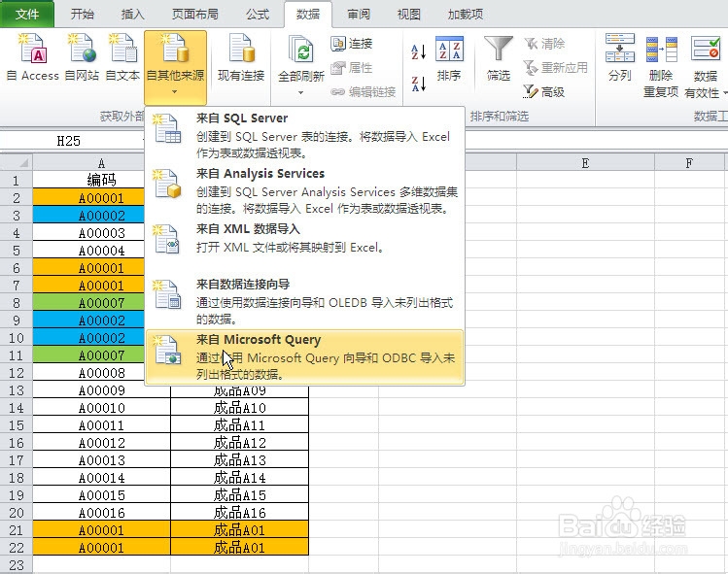Switch to the 公式 formulas tab
Image resolution: width=728 pixels, height=574 pixels.
pyautogui.click(x=258, y=14)
